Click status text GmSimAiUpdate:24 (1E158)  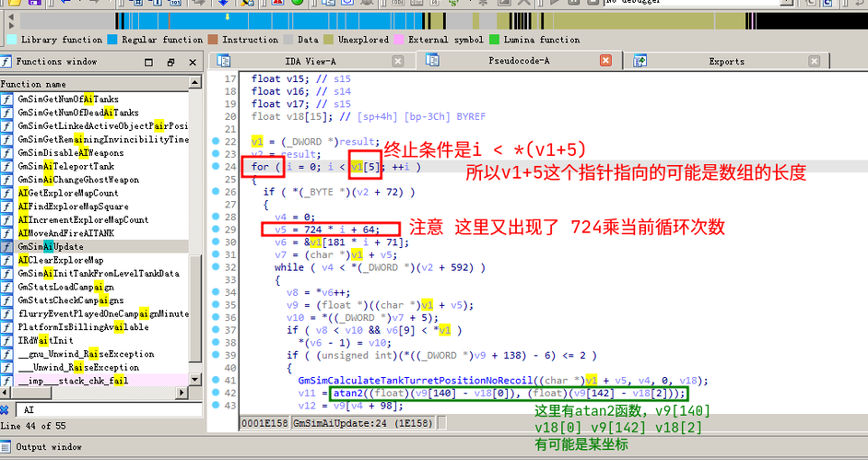tap(363, 423)
